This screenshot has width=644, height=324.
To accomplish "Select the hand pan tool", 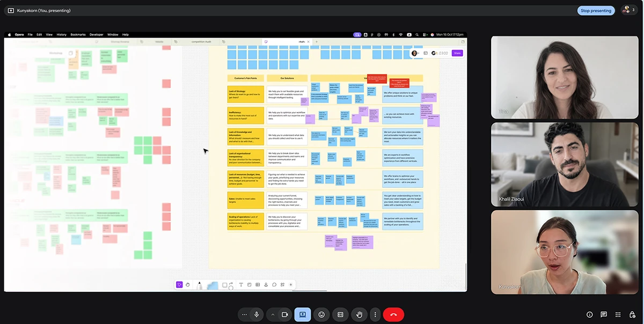I will (x=188, y=285).
